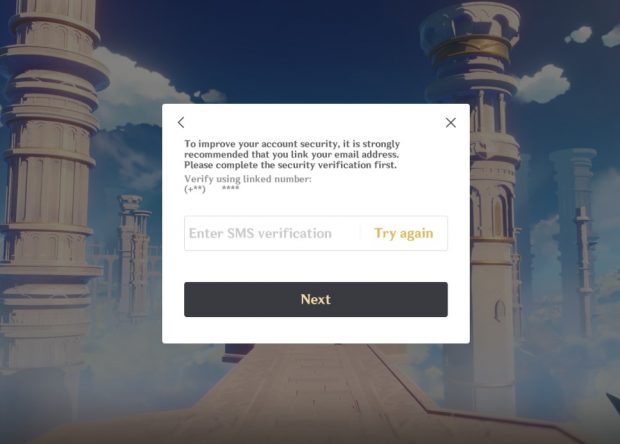Image resolution: width=620 pixels, height=444 pixels.
Task: Close the security verification dialog
Action: pos(451,123)
